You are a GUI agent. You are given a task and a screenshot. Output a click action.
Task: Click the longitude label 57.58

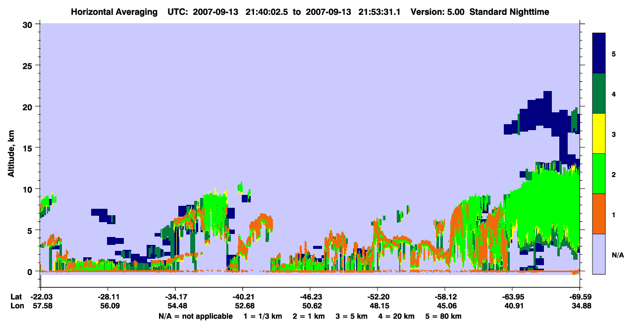pos(42,306)
